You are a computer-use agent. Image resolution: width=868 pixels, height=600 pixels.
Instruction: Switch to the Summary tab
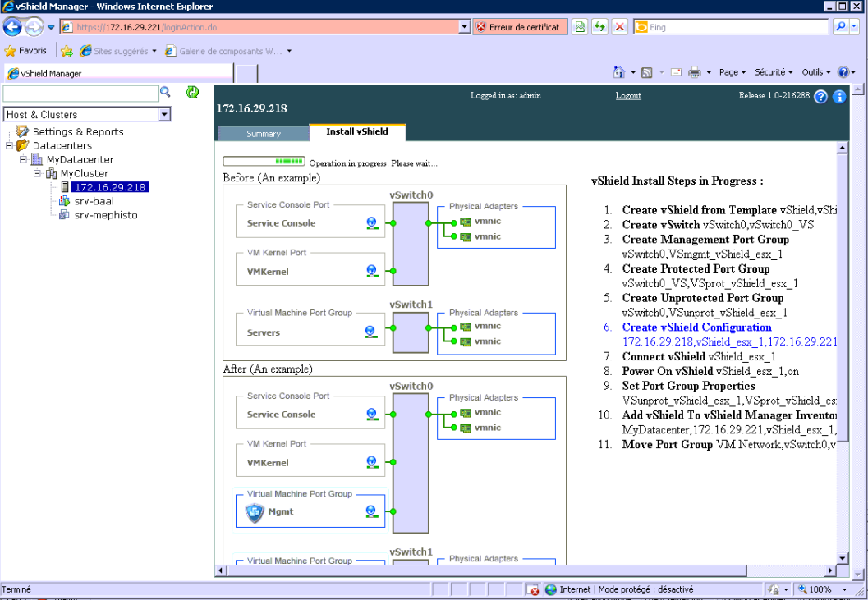pyautogui.click(x=264, y=134)
